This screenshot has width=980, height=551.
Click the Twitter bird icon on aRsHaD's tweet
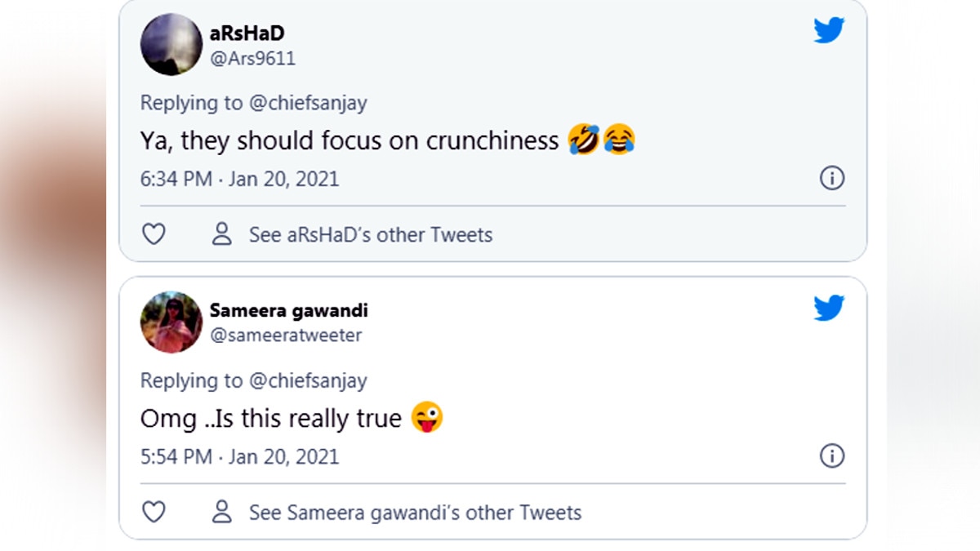click(827, 31)
